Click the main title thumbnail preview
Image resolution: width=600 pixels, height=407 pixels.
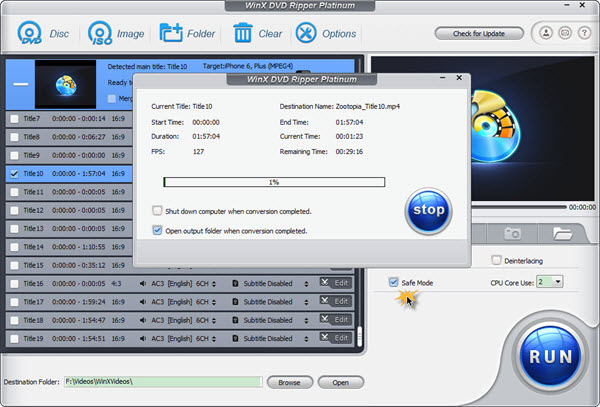65,84
